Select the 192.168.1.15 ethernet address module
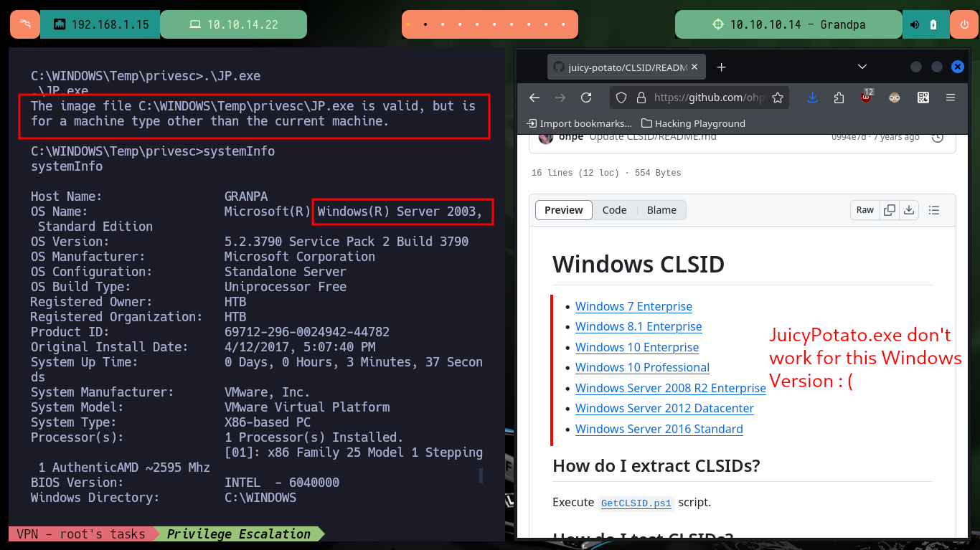 (x=100, y=24)
